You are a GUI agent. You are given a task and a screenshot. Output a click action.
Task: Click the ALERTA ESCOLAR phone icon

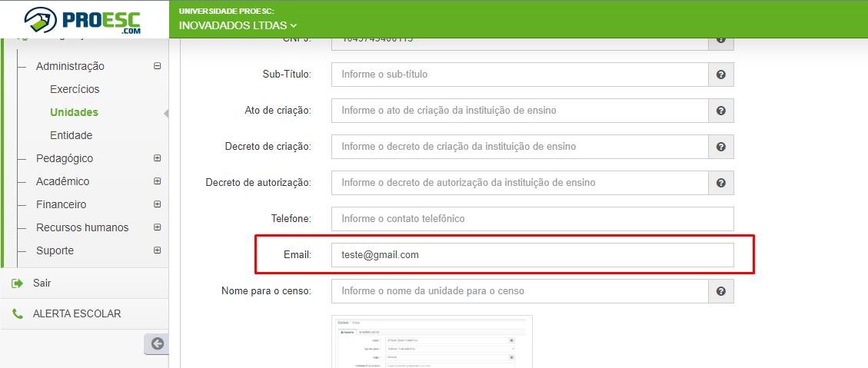tap(18, 313)
